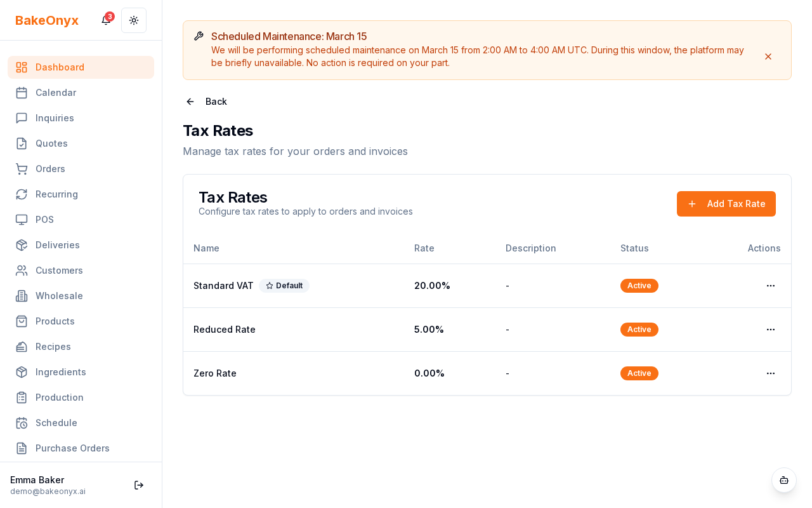Select the Calendar sidebar icon
The width and height of the screenshot is (812, 508).
(22, 93)
